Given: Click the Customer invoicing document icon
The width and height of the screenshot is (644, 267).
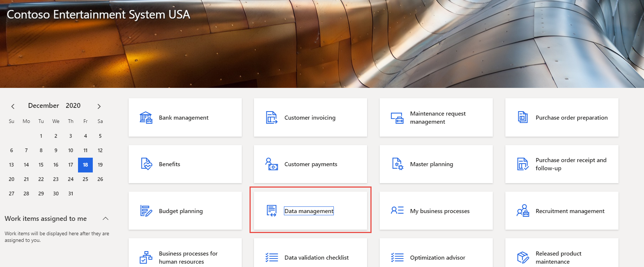Looking at the screenshot, I should coord(271,117).
